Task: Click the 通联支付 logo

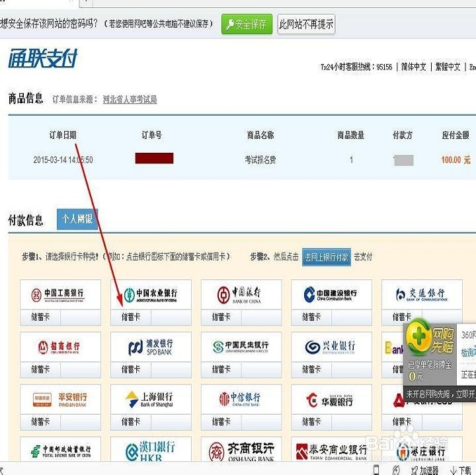Action: 43,58
